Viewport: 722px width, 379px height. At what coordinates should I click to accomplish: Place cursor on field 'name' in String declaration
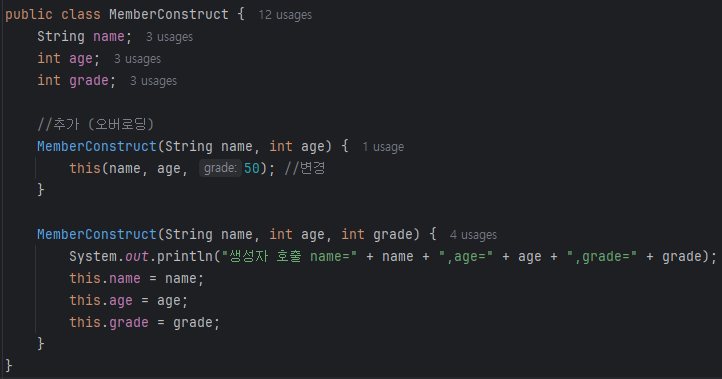click(x=109, y=36)
